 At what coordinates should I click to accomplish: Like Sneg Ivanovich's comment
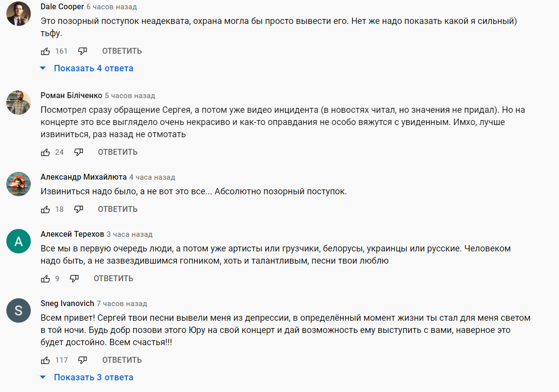45,360
